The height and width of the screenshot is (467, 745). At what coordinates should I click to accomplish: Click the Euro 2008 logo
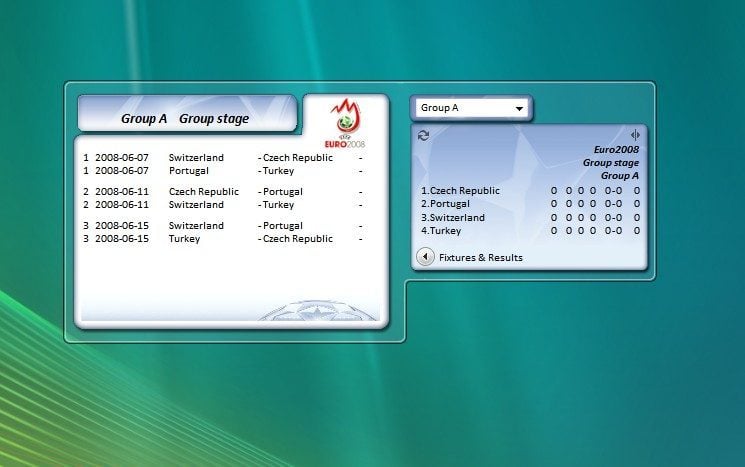tap(346, 122)
